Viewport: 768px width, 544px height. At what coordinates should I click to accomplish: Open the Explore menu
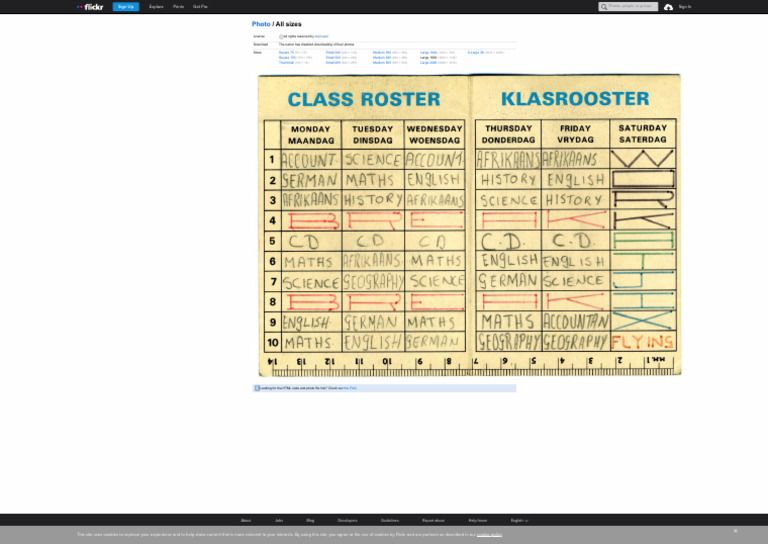pyautogui.click(x=156, y=7)
